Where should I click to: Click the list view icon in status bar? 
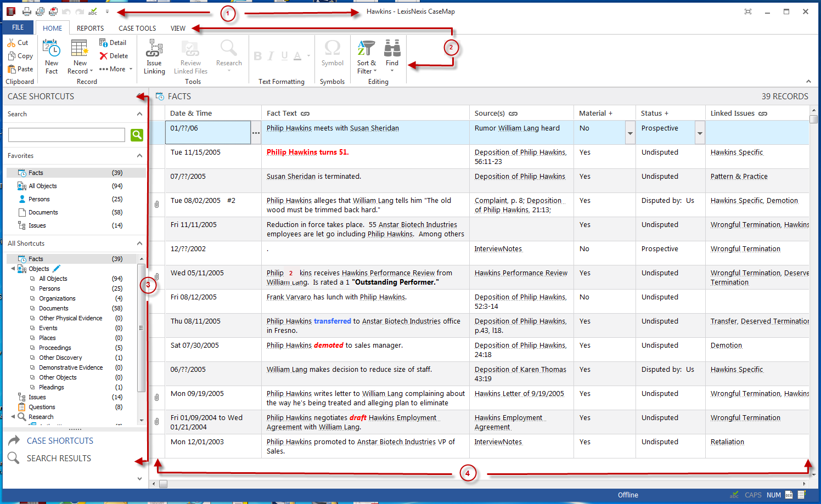pyautogui.click(x=801, y=495)
